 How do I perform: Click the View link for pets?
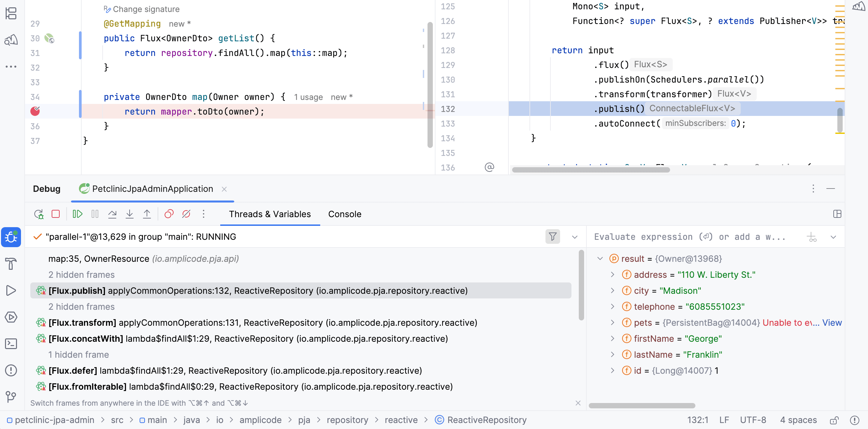(x=832, y=323)
